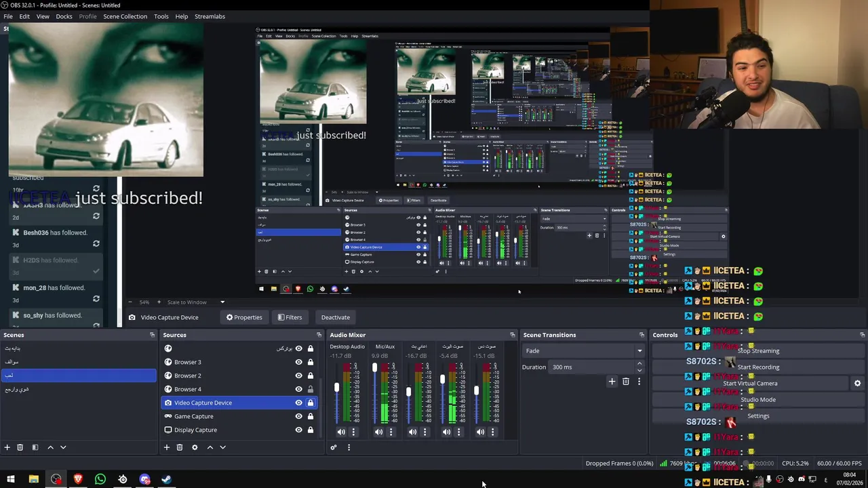Adjust the Desktop Audio volume fader

[x=336, y=388]
